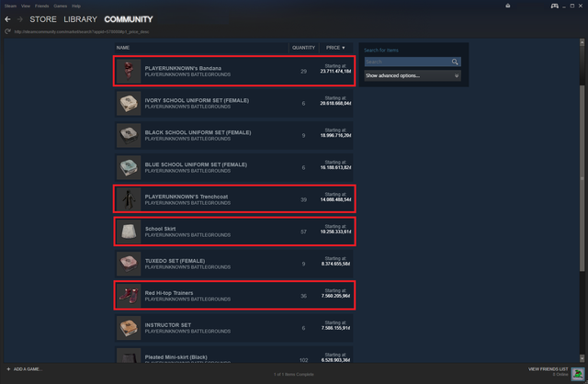Click the page vertical scrollbar
This screenshot has height=384, width=588.
point(582,178)
